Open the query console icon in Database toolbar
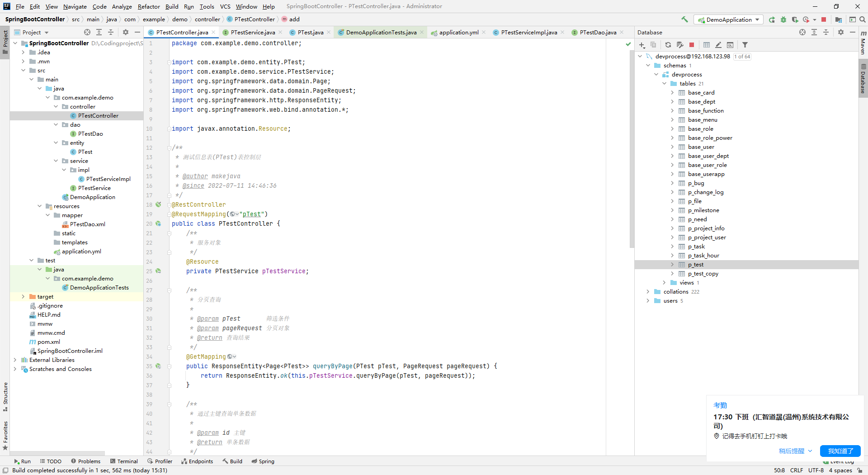 coord(730,45)
